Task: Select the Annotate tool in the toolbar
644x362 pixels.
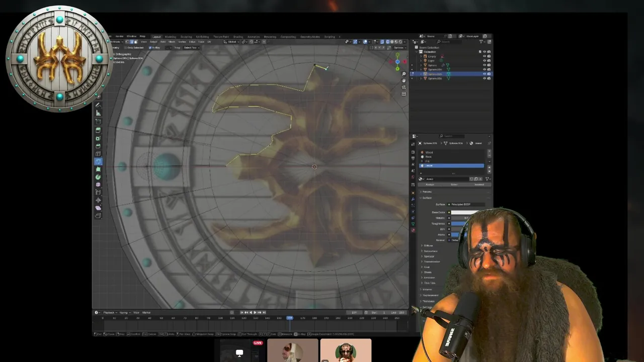Action: pos(98,106)
